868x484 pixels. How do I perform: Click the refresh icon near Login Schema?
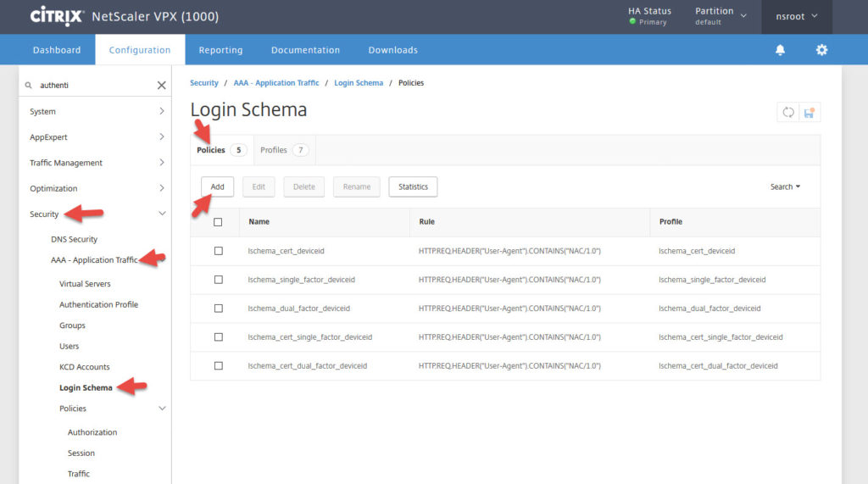point(788,112)
